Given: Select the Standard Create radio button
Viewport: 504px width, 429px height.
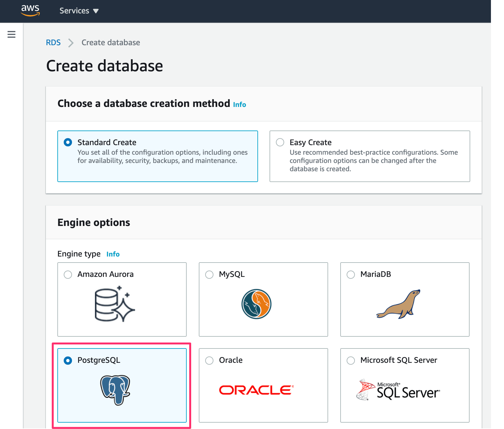Looking at the screenshot, I should (x=68, y=142).
